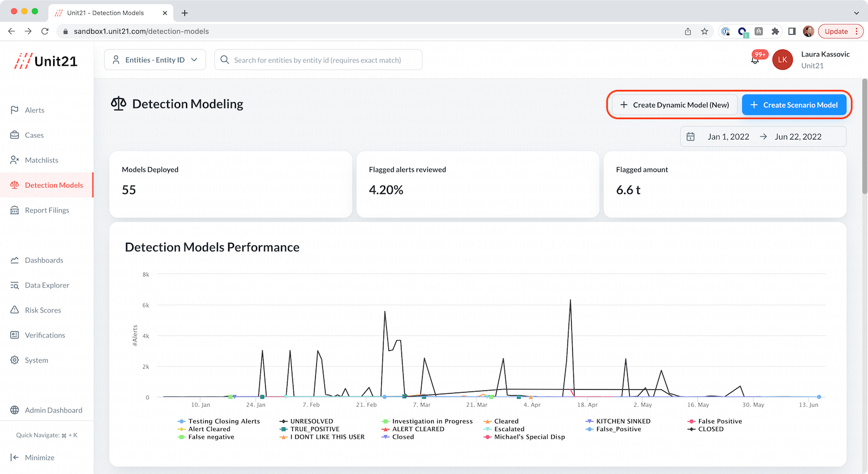Click the Data Explorer sidebar icon
This screenshot has width=868, height=474.
[15, 285]
